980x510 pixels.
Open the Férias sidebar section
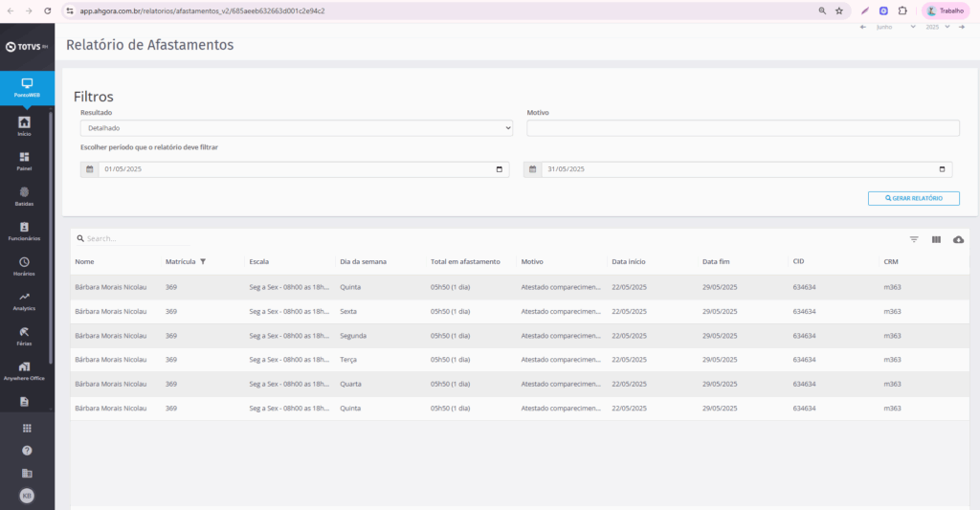click(24, 335)
